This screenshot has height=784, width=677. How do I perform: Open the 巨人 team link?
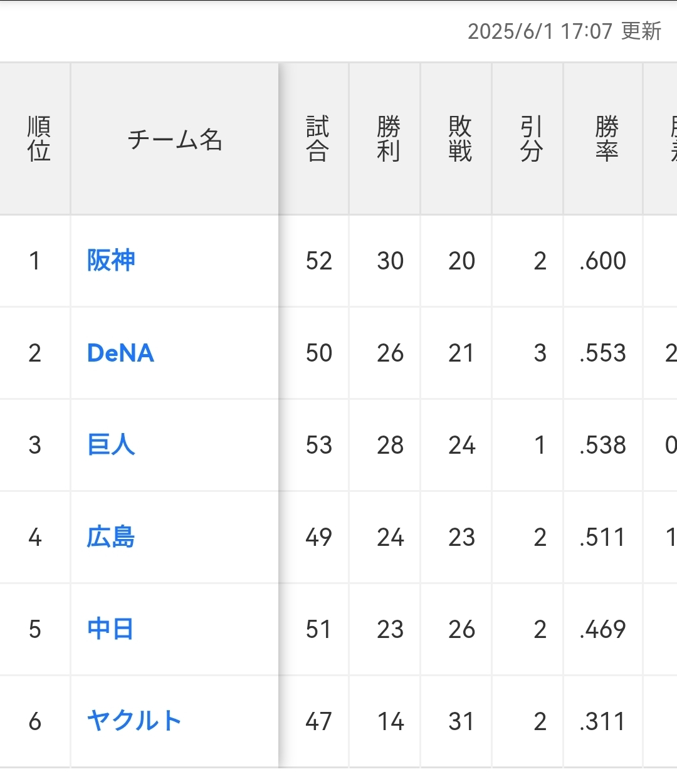(x=111, y=445)
